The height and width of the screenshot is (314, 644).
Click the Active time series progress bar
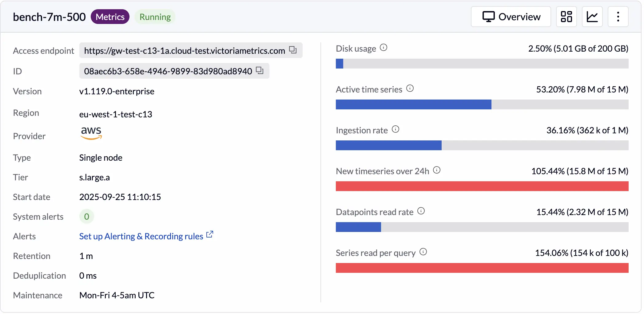[482, 104]
